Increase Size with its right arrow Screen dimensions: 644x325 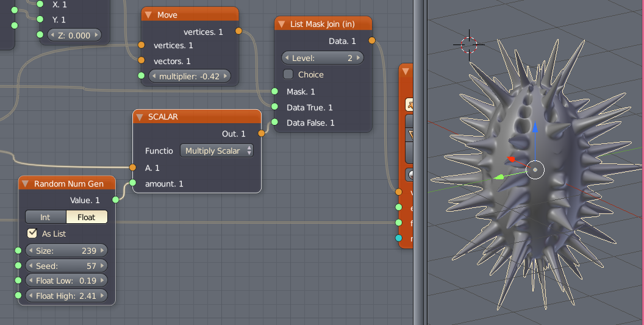(102, 251)
